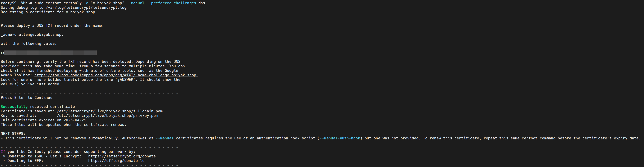Click the "Please deploy a DNS TXT record" line

pyautogui.click(x=52, y=26)
